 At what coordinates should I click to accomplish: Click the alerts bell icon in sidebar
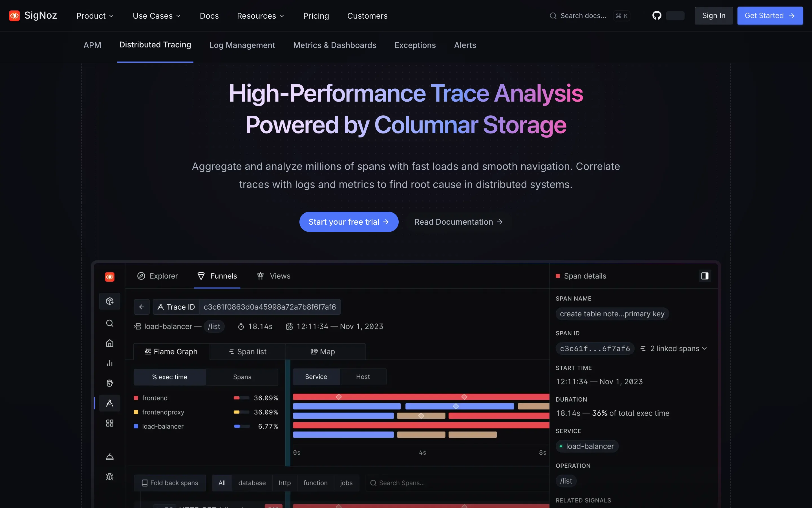110,457
